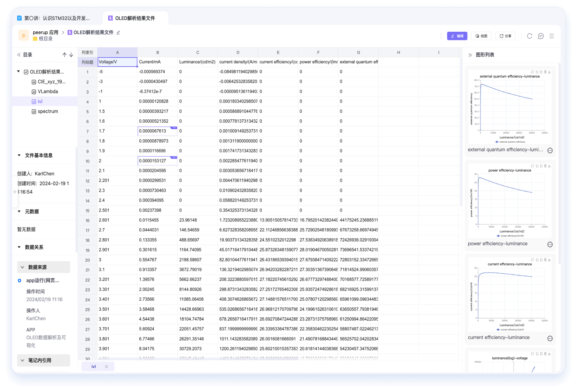Click the Voltage/V header input cell
This screenshot has height=392, width=577.
(118, 62)
